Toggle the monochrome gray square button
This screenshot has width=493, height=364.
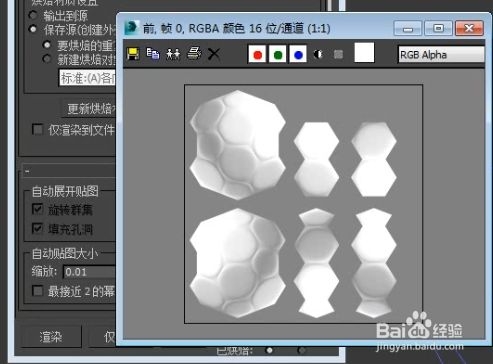338,54
